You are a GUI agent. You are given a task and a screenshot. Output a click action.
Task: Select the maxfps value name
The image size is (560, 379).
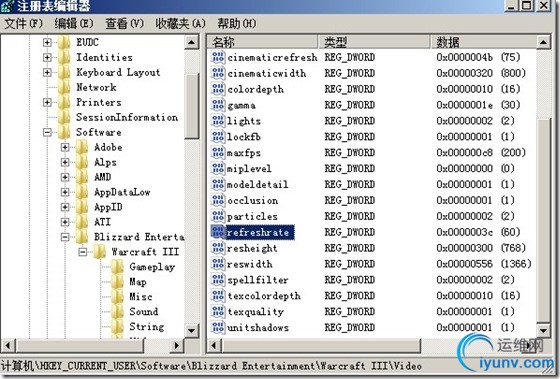click(x=244, y=153)
